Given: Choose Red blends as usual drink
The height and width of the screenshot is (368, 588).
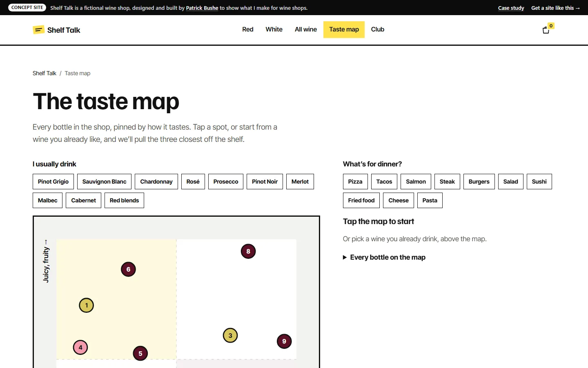Looking at the screenshot, I should pos(124,200).
